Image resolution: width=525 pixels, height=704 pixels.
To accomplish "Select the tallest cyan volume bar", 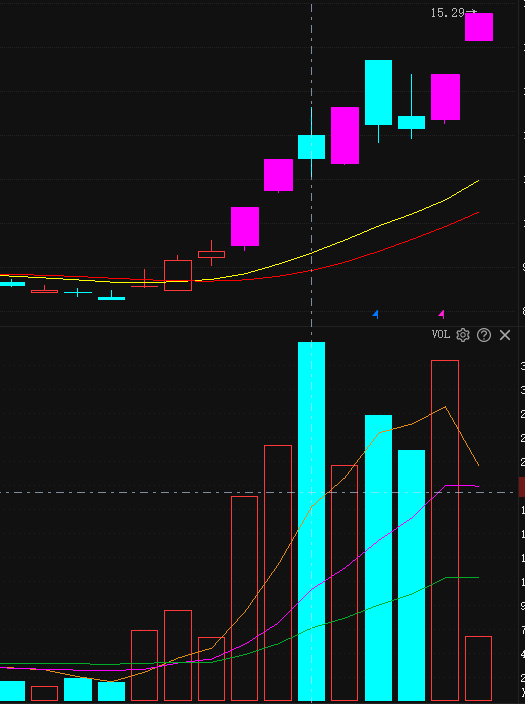I will [x=311, y=521].
